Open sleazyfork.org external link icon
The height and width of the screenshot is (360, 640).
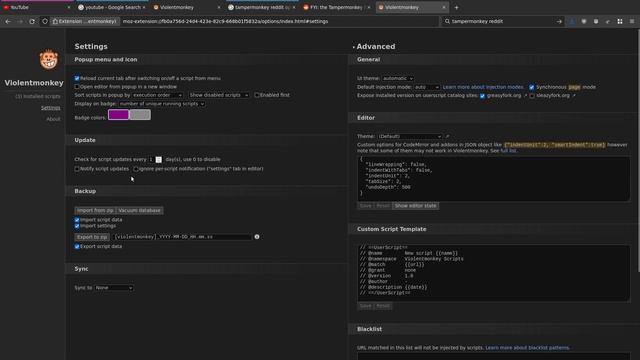[x=574, y=96]
